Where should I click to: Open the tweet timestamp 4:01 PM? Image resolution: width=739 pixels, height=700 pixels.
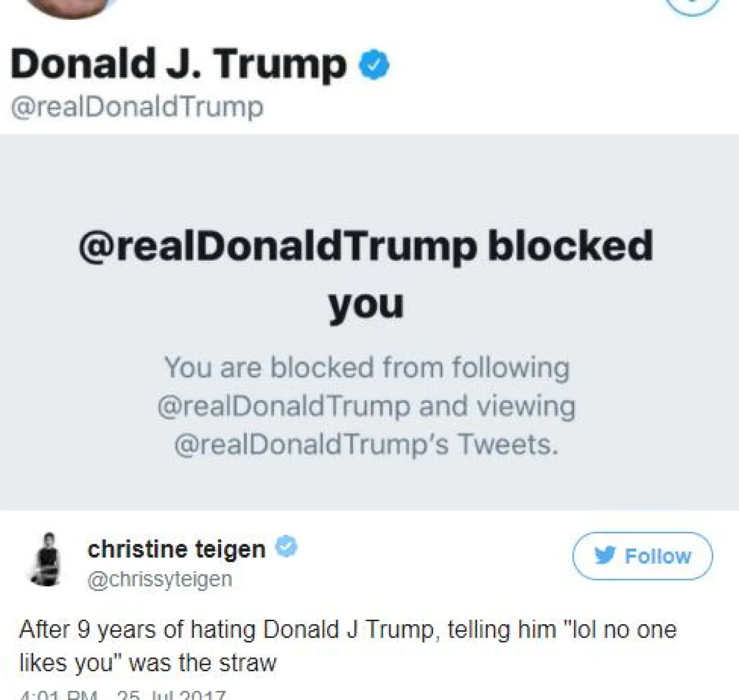58,696
